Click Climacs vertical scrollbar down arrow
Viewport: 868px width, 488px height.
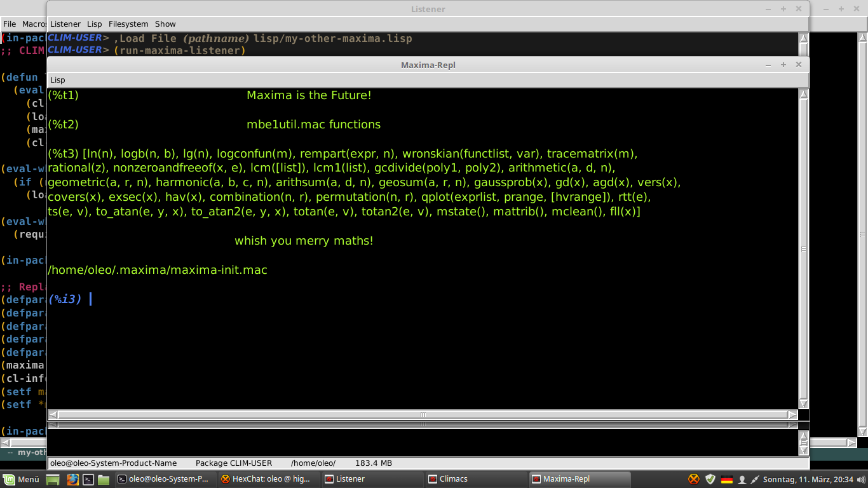[x=862, y=430]
